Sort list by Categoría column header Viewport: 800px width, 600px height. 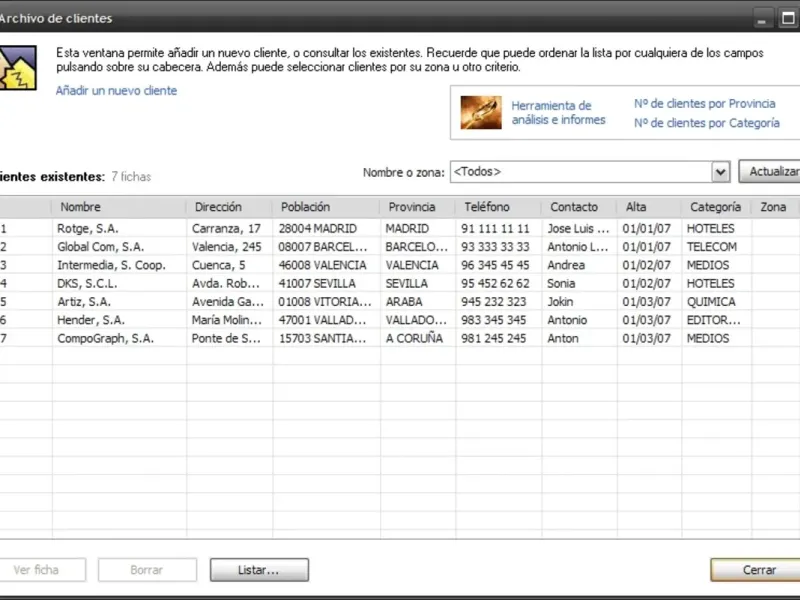click(716, 207)
